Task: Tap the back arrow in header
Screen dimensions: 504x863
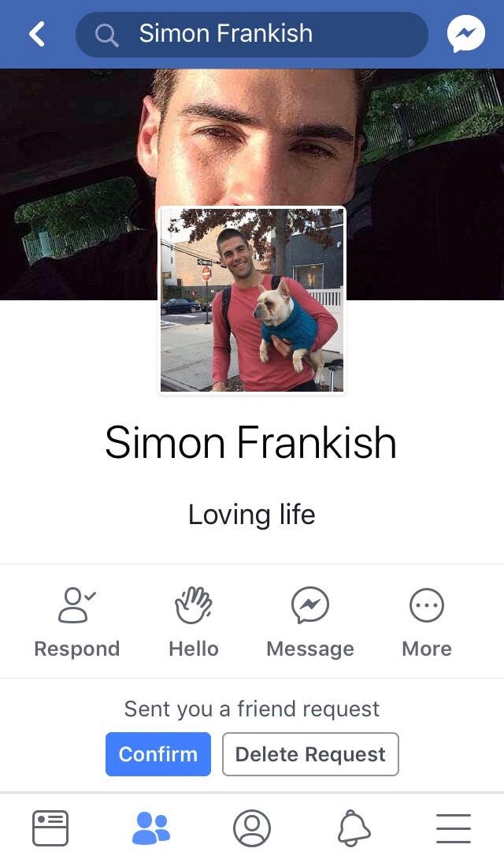Action: (x=37, y=34)
